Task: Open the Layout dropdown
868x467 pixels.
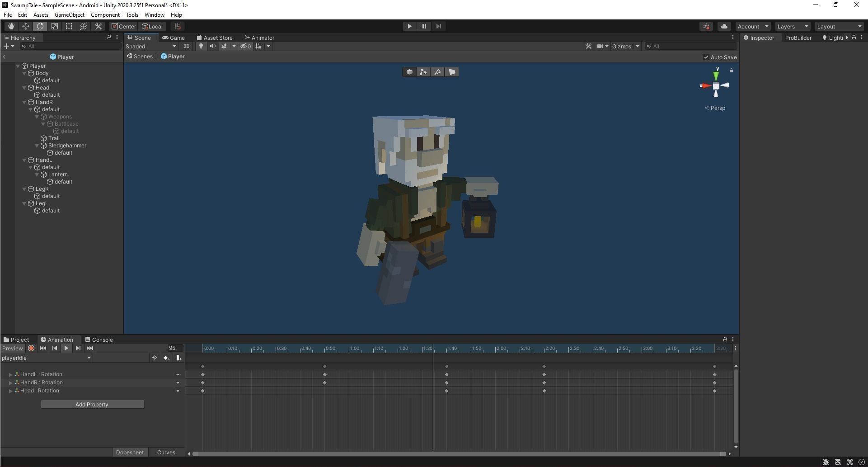Action: point(839,26)
